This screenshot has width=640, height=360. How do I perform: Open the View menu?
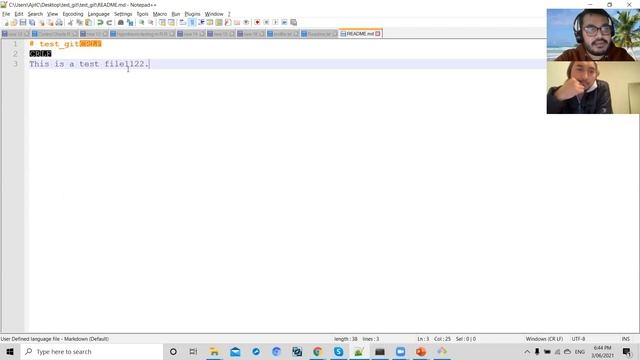point(53,14)
